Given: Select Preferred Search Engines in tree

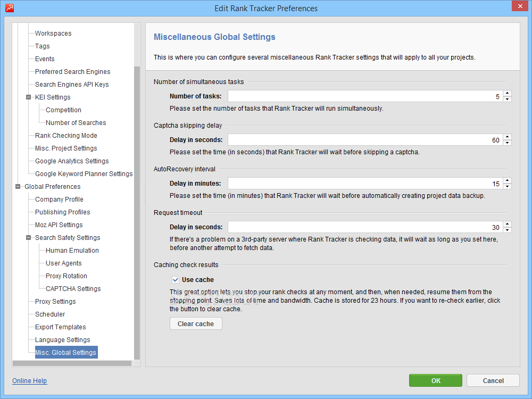Looking at the screenshot, I should [72, 72].
